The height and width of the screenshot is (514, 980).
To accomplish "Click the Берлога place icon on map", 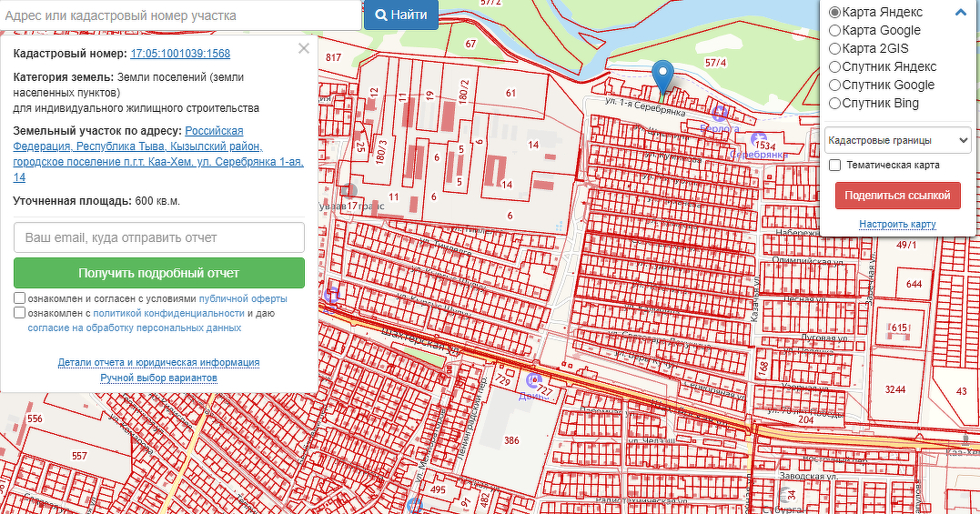I will [x=721, y=114].
